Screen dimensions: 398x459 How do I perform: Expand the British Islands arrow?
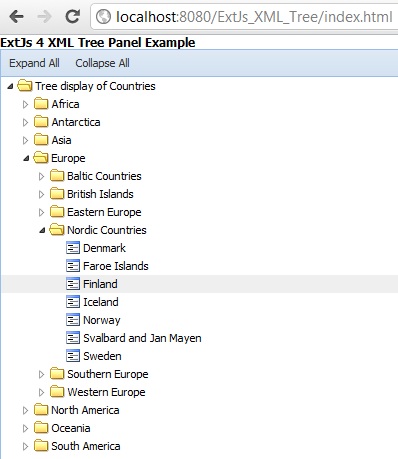(41, 194)
